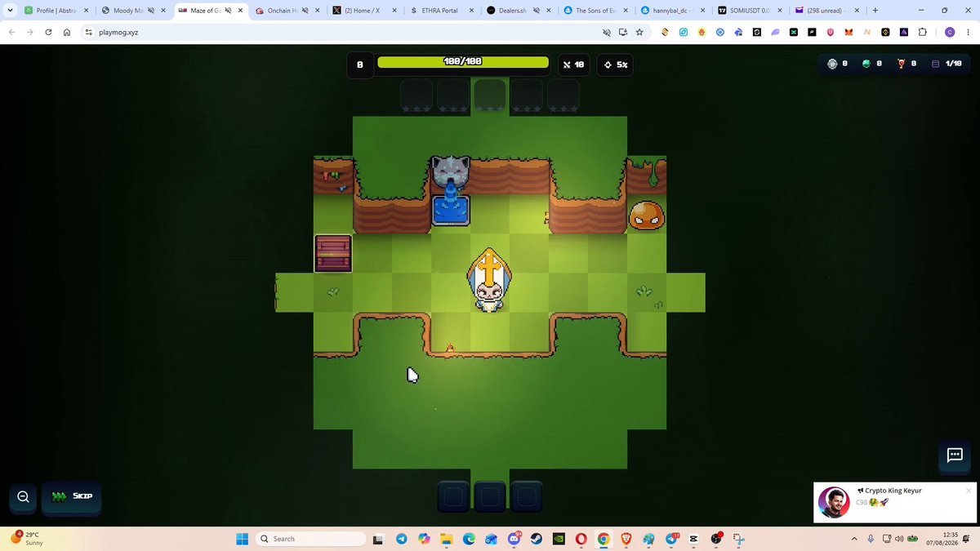Open the pink treasure chest
Screen dimensions: 980x551
pos(333,253)
